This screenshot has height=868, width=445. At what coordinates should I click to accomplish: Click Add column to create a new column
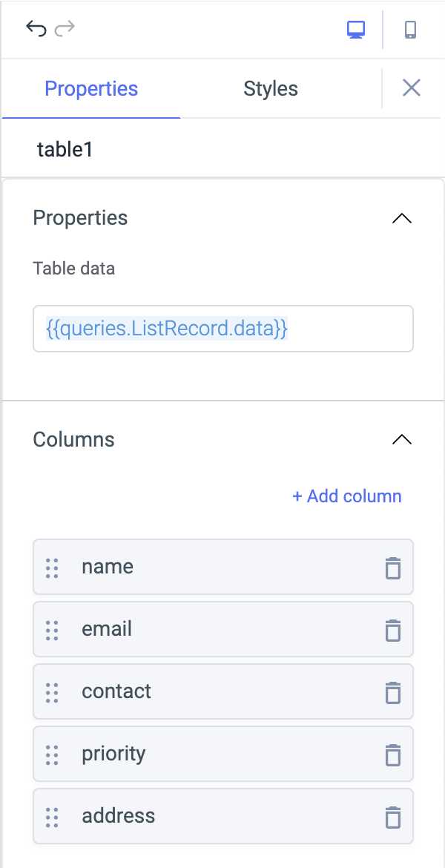click(346, 496)
